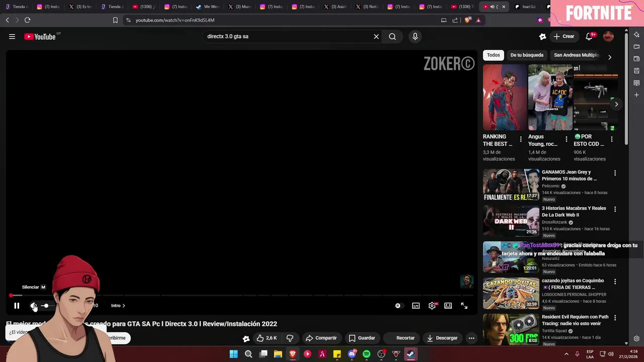Close the current YouTube tab

504,7
